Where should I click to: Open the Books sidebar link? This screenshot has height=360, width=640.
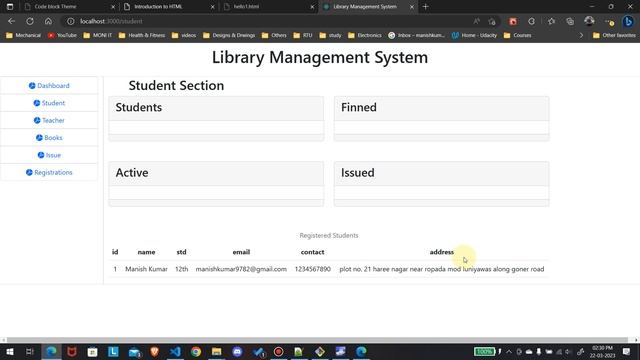[49, 138]
